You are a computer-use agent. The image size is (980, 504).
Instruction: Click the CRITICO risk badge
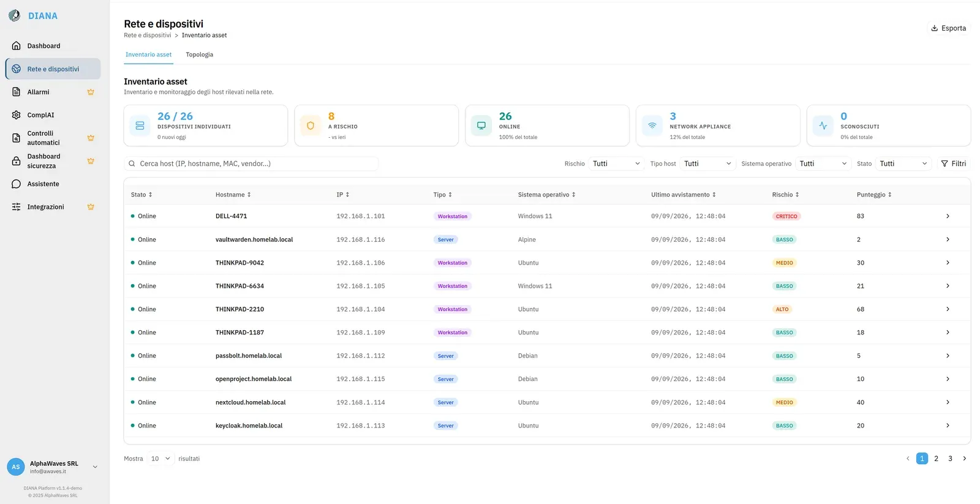click(x=786, y=216)
